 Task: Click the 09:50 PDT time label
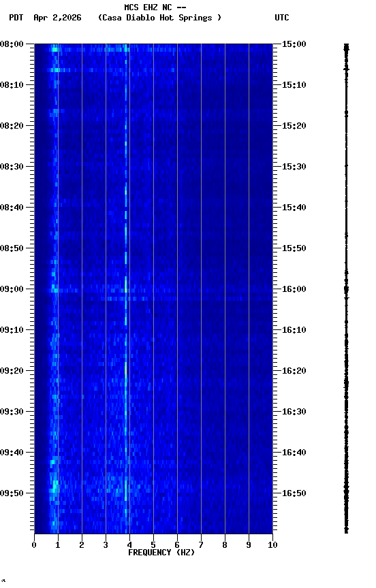pos(12,493)
